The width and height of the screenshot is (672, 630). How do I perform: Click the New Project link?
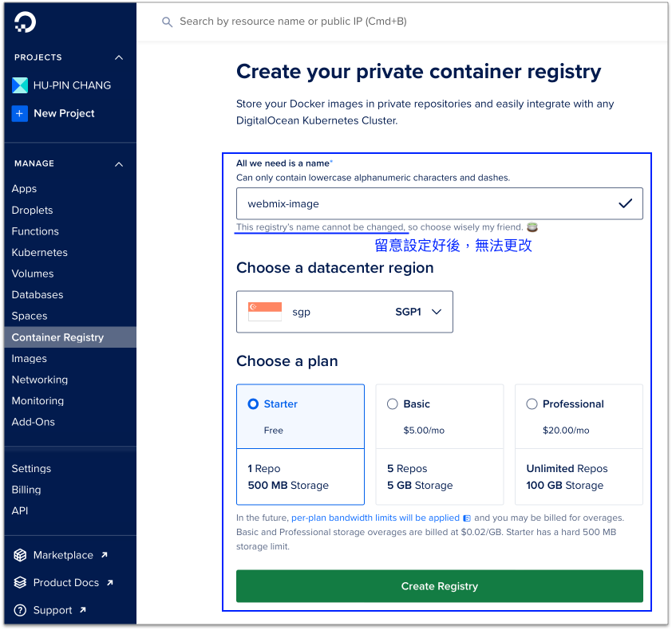64,113
